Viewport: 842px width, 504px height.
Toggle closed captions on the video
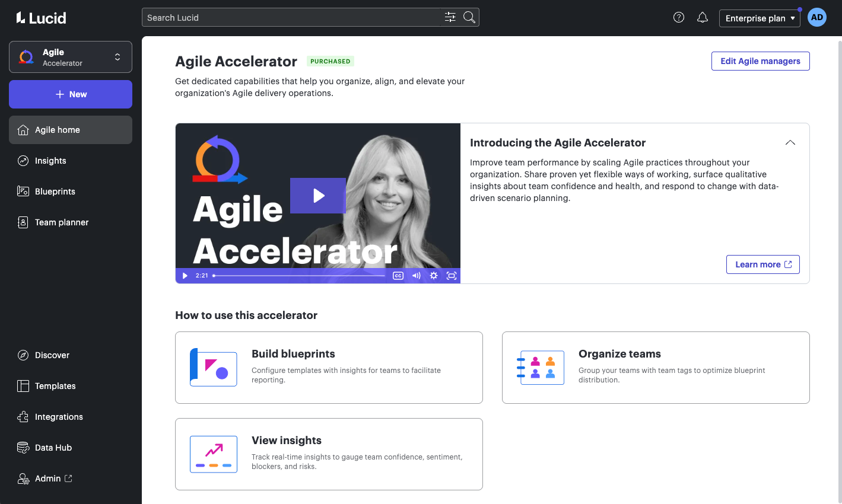tap(398, 276)
